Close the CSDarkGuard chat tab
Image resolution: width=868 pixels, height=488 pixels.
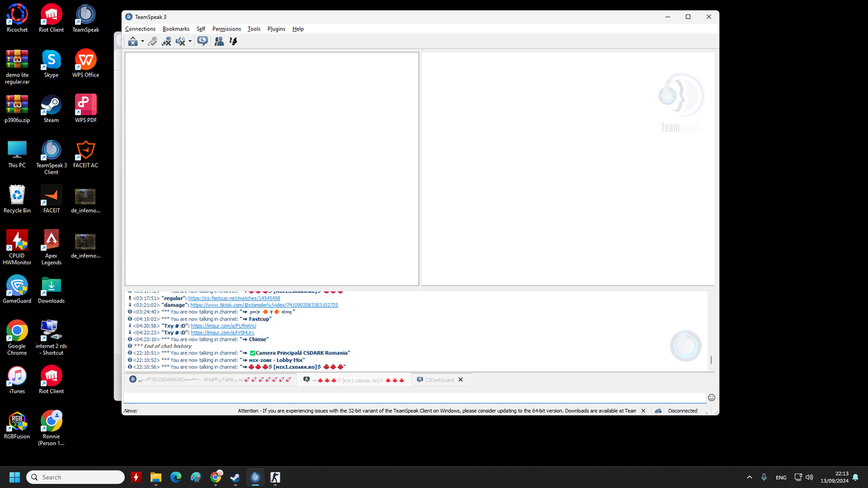[x=460, y=380]
